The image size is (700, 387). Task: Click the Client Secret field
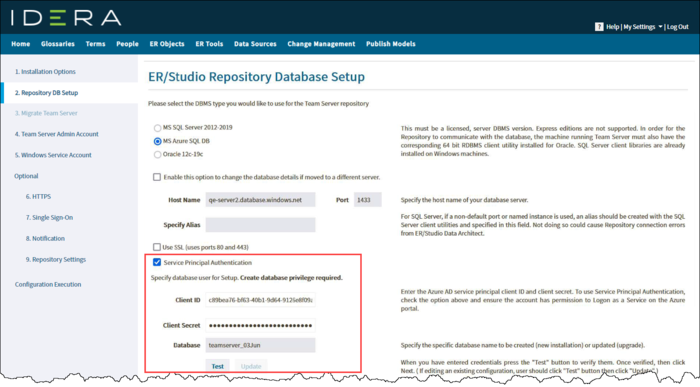260,325
